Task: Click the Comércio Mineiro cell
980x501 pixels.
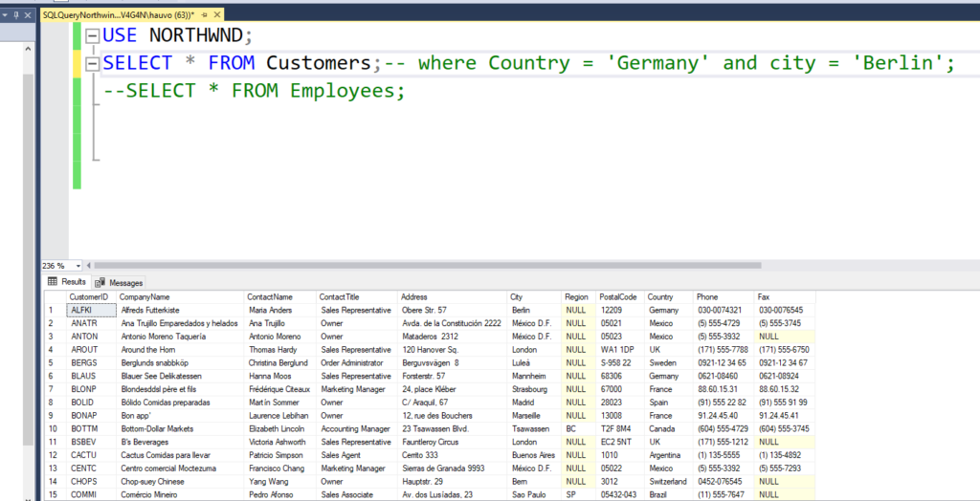Action: [181, 494]
